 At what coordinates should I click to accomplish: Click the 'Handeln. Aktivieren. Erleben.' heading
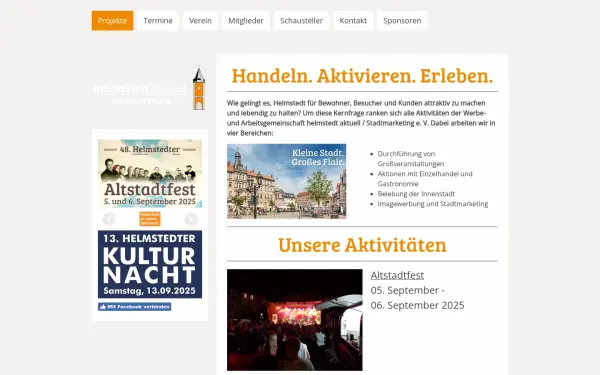(x=362, y=76)
